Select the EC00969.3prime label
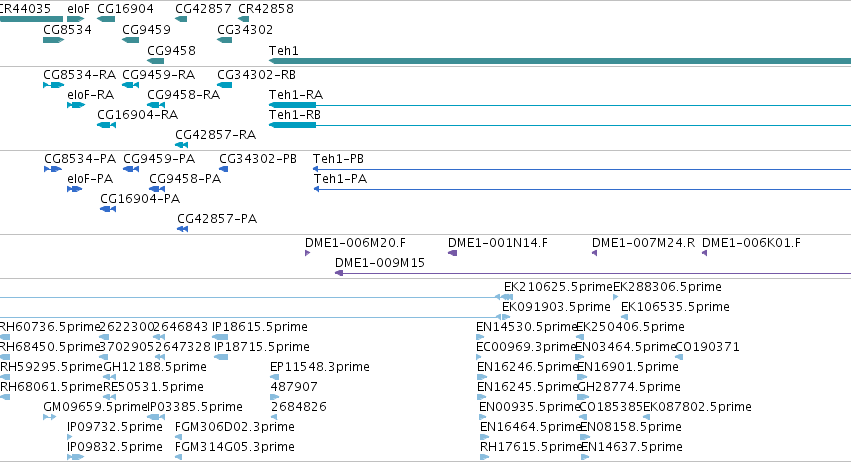Image resolution: width=851 pixels, height=462 pixels. 525,347
